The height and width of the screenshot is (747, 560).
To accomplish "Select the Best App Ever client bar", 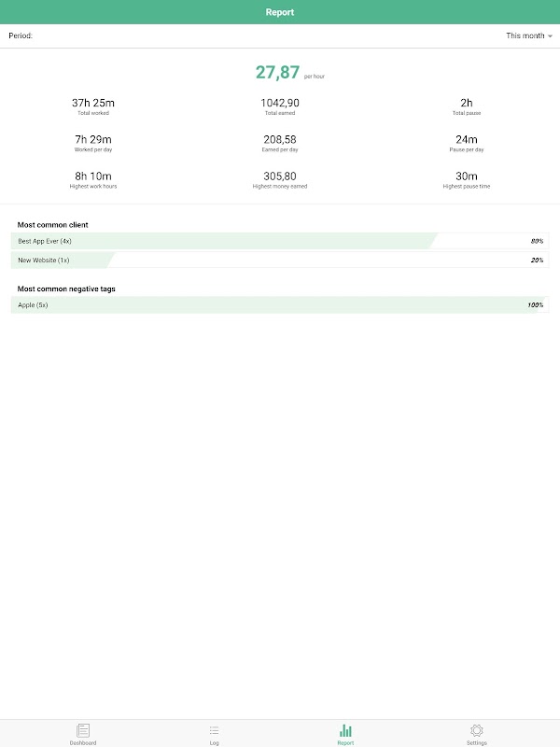I will [x=280, y=241].
